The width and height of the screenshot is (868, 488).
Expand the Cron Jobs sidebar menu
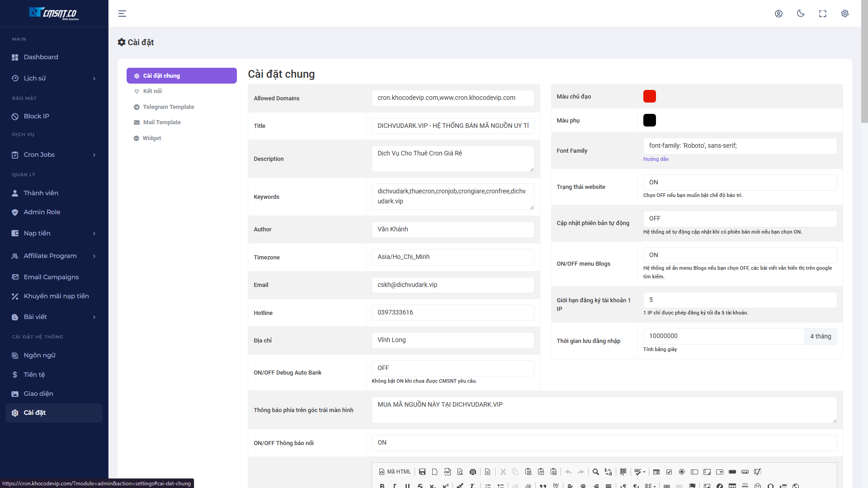(54, 155)
